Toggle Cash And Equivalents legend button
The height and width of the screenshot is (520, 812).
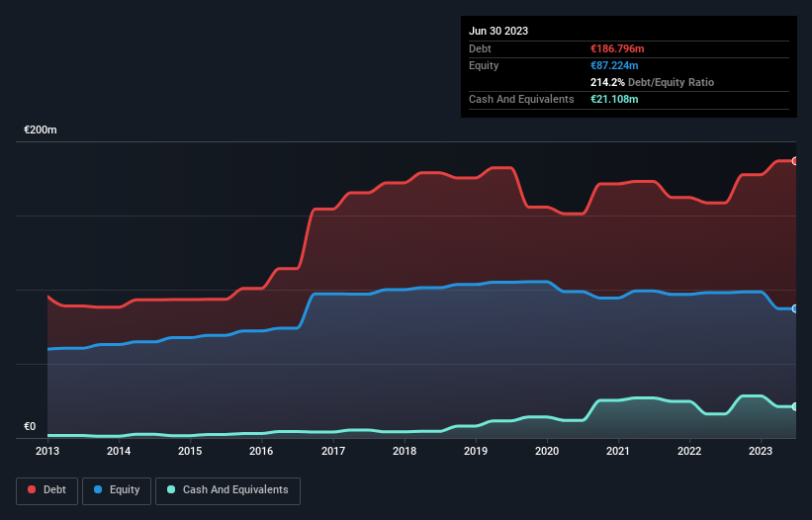tap(227, 490)
